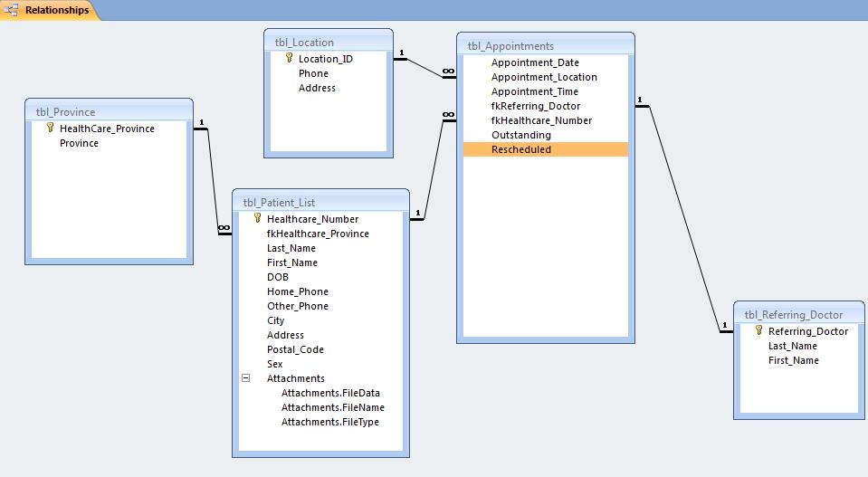Click the relationship line from tbl_Appointments to tbl_Referring_Doctor
This screenshot has width=868, height=477.
pyautogui.click(x=685, y=218)
